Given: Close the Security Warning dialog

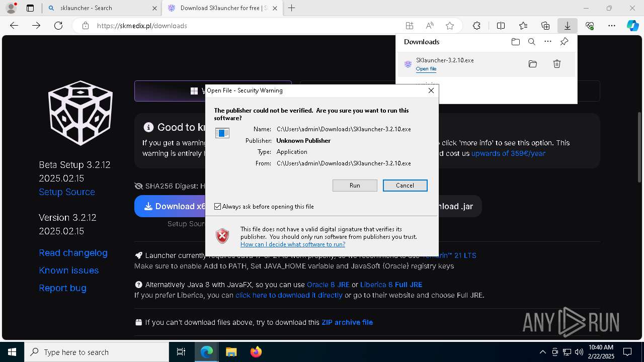Looking at the screenshot, I should (x=431, y=90).
